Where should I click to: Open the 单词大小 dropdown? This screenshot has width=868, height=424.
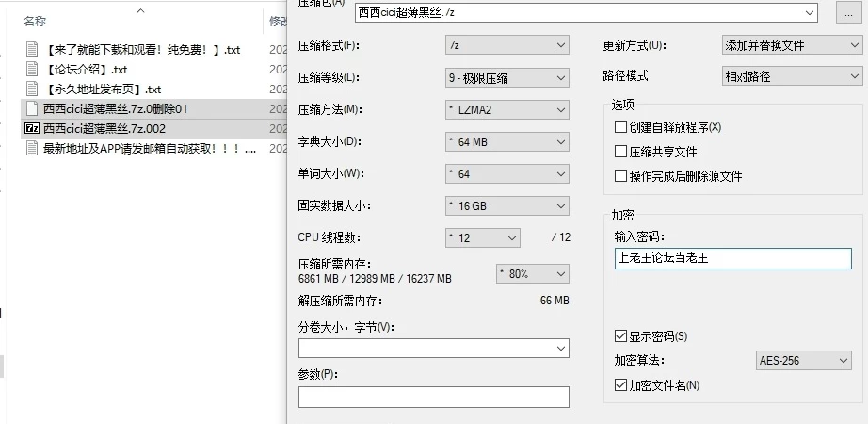(x=507, y=174)
